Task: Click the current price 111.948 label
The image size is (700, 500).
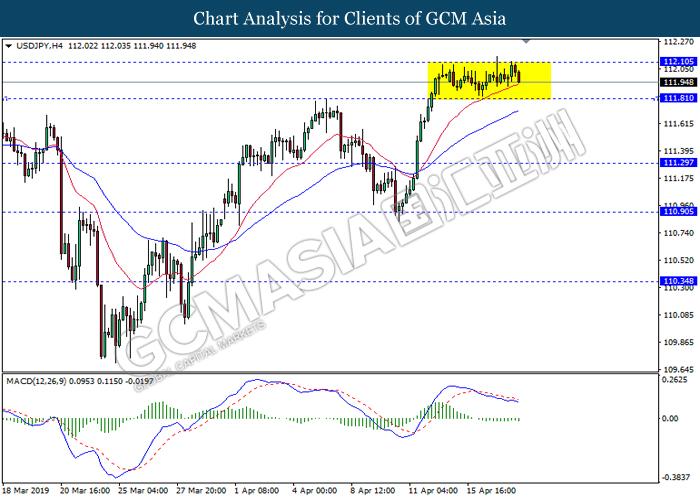Action: click(678, 82)
